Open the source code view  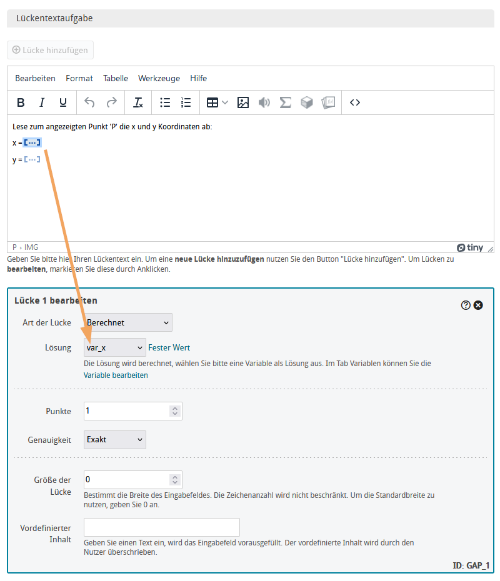[355, 102]
